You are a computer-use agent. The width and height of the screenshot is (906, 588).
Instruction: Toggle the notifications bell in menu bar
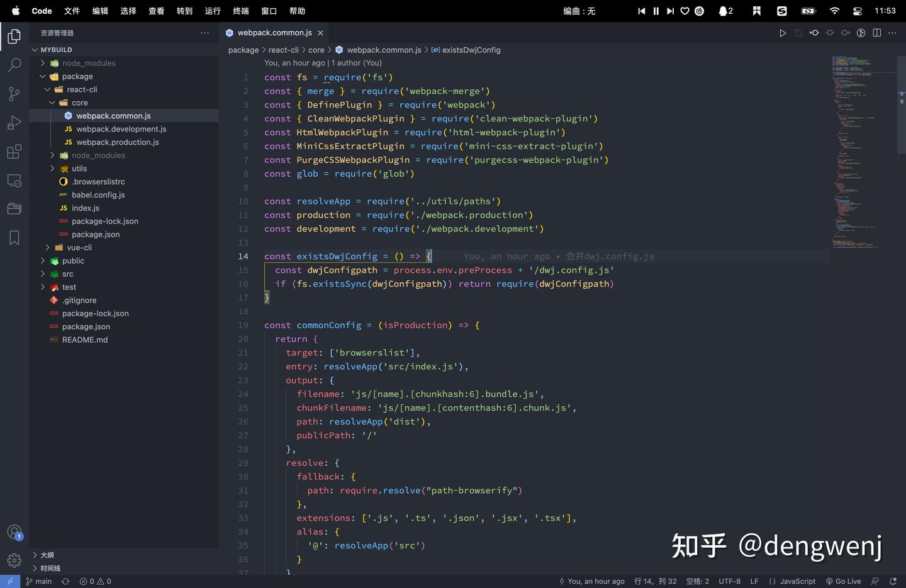[724, 11]
